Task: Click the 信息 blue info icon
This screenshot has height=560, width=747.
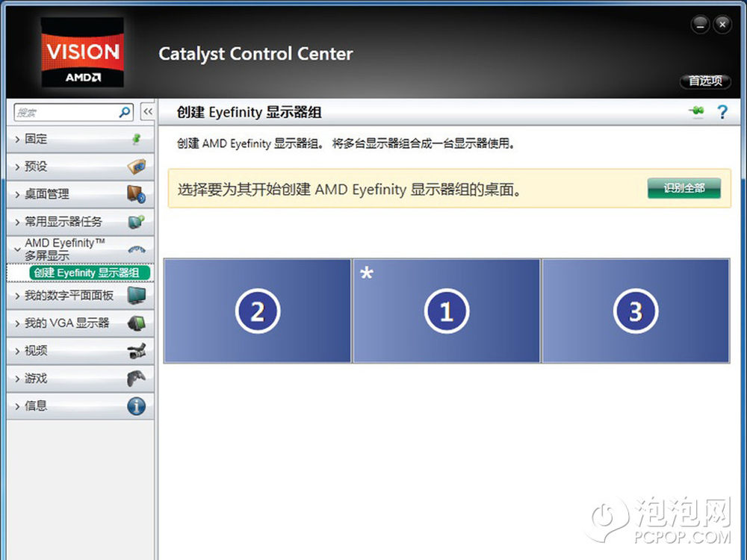Action: 136,406
